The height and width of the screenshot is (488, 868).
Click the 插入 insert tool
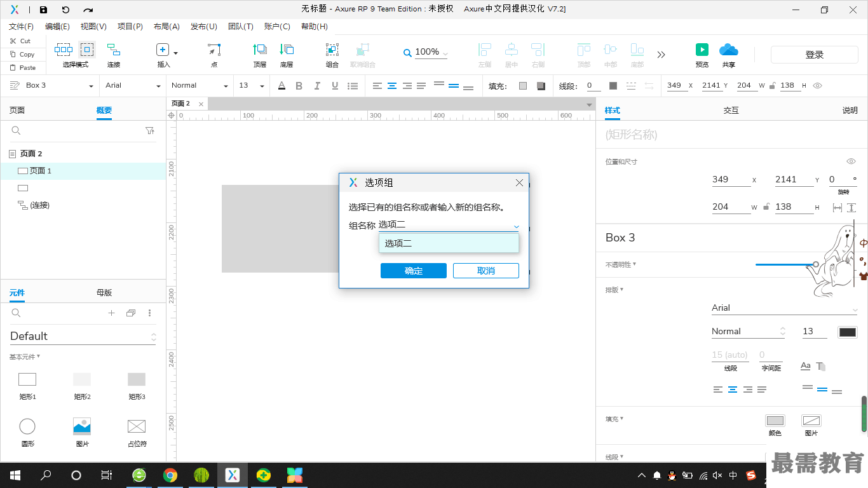(164, 55)
